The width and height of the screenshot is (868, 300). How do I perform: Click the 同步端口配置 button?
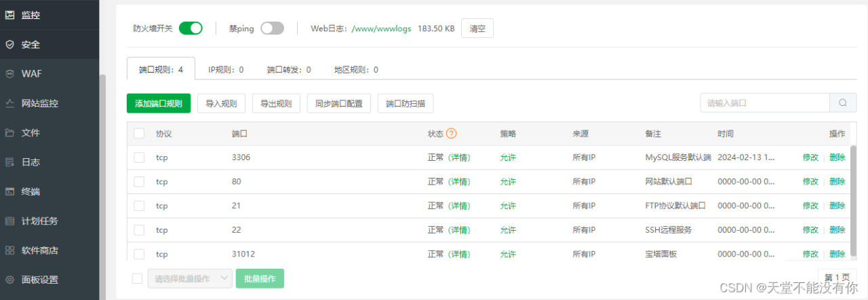[339, 103]
